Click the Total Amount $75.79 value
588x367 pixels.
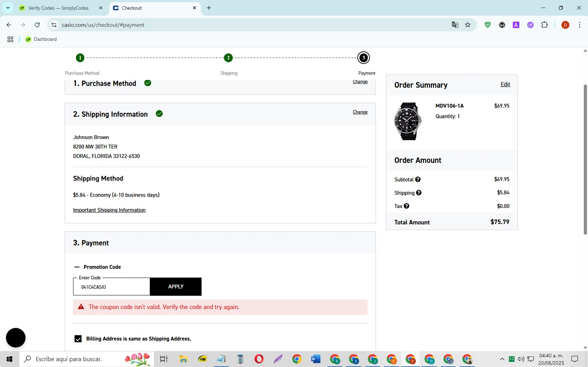coord(500,222)
